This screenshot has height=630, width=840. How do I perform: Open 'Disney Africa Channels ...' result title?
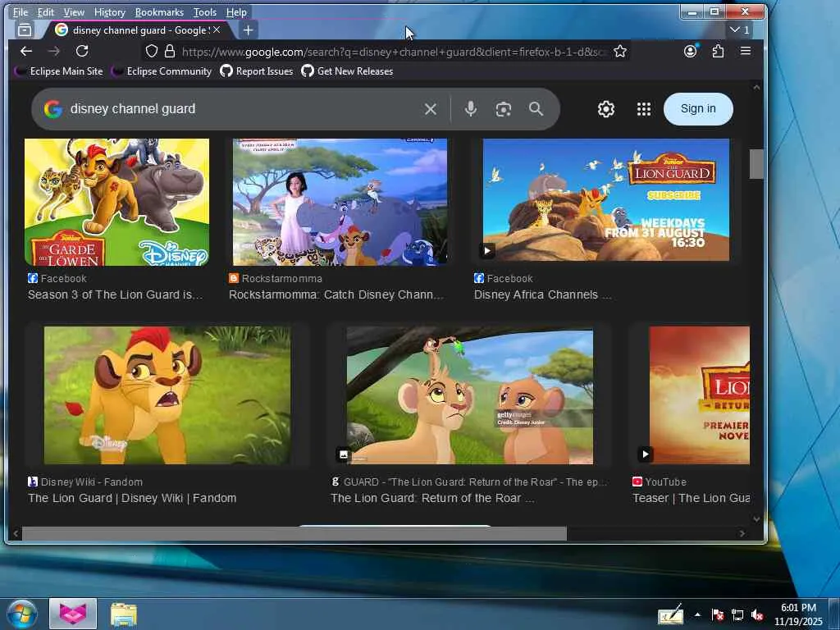click(x=542, y=294)
